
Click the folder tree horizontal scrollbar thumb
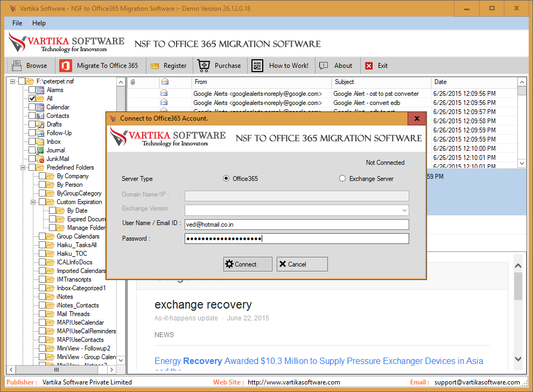(57, 369)
